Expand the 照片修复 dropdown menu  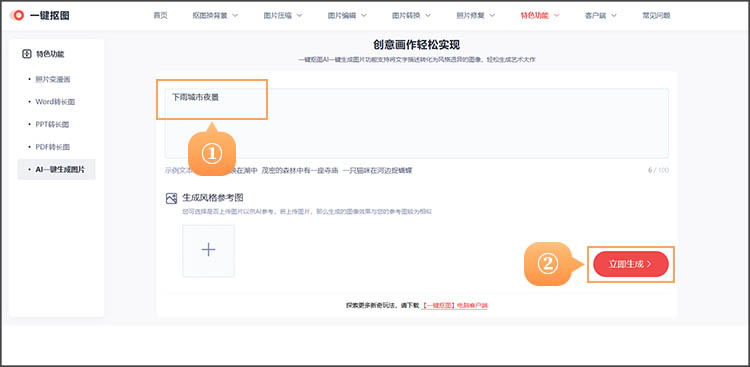(x=476, y=15)
